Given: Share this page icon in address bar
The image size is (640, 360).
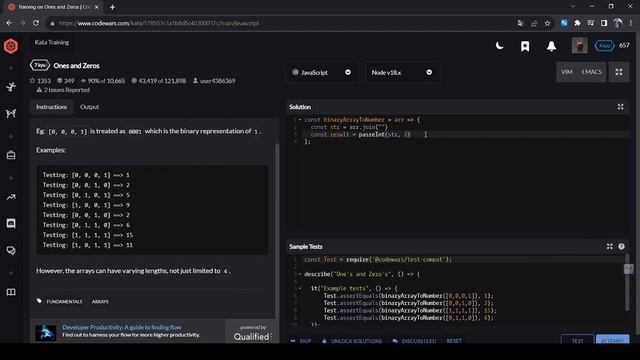Looking at the screenshot, I should [x=534, y=23].
